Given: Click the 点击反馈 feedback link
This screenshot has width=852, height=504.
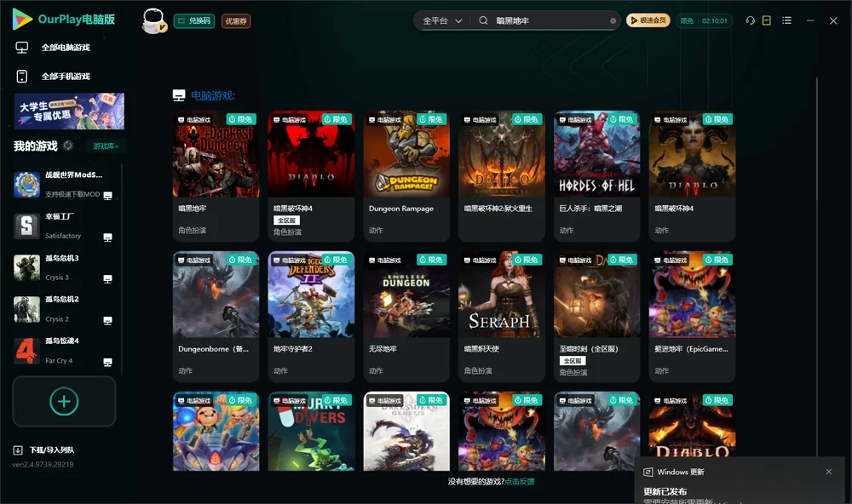Looking at the screenshot, I should 520,481.
